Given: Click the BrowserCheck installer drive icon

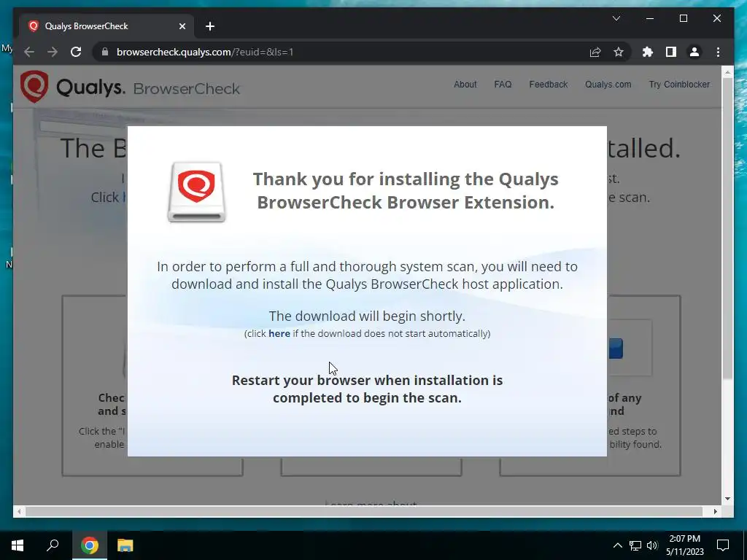Looking at the screenshot, I should coord(196,192).
